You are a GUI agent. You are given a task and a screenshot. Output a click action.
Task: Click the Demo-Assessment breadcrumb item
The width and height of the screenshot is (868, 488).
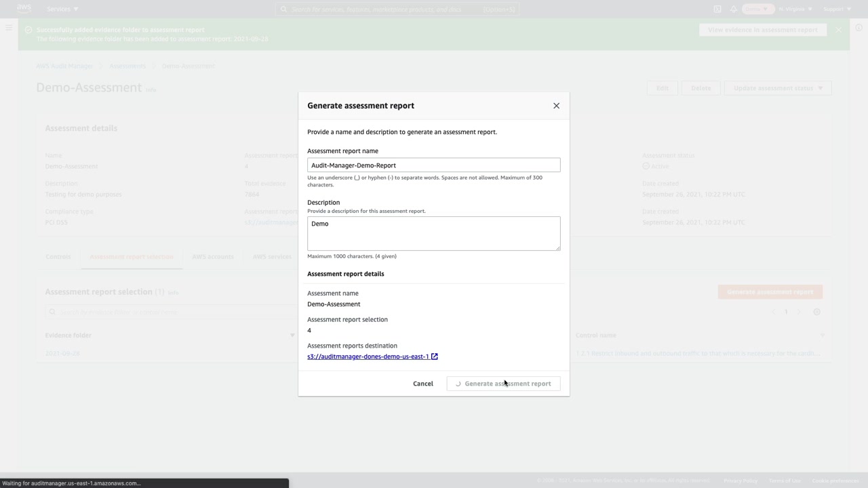coord(189,66)
